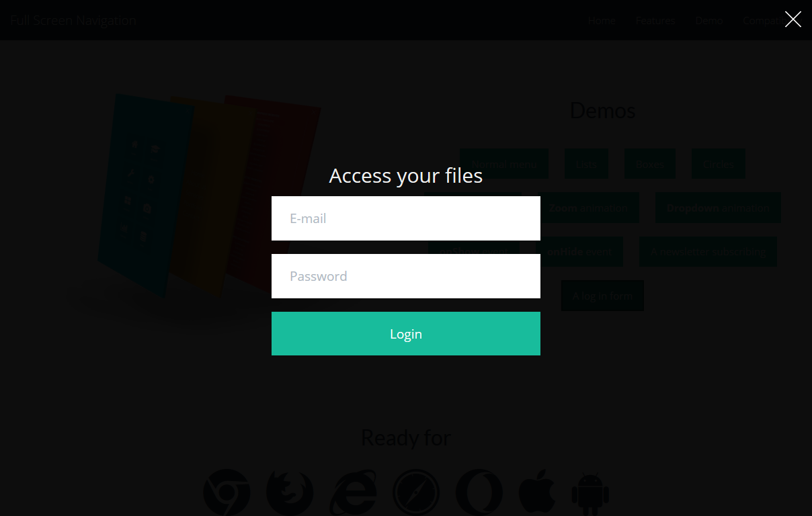The height and width of the screenshot is (516, 812).
Task: Focus the Password input box
Action: pos(406,276)
